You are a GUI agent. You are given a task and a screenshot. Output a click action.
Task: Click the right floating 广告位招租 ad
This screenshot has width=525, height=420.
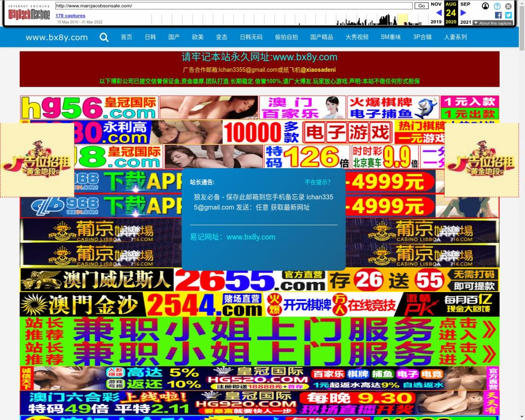[x=481, y=160]
